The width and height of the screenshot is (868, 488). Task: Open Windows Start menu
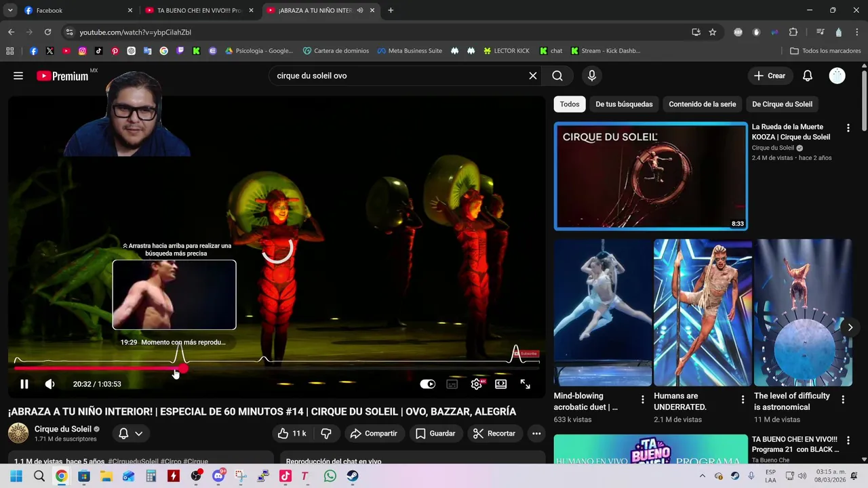(16, 476)
